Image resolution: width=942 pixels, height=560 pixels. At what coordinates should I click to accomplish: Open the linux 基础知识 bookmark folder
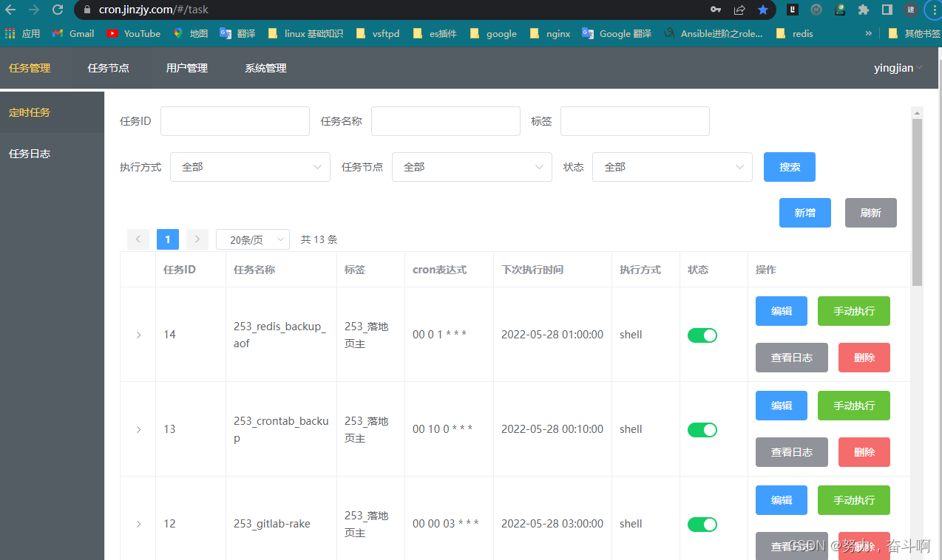(305, 33)
